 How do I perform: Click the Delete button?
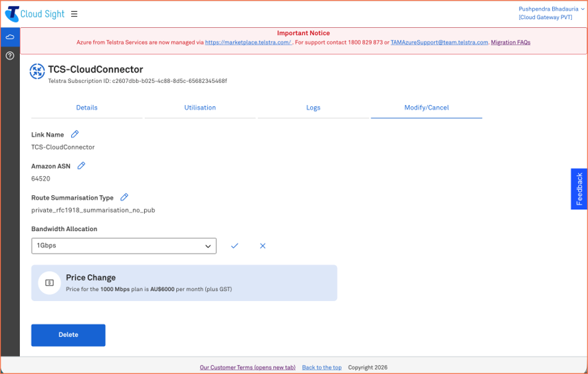(x=68, y=335)
